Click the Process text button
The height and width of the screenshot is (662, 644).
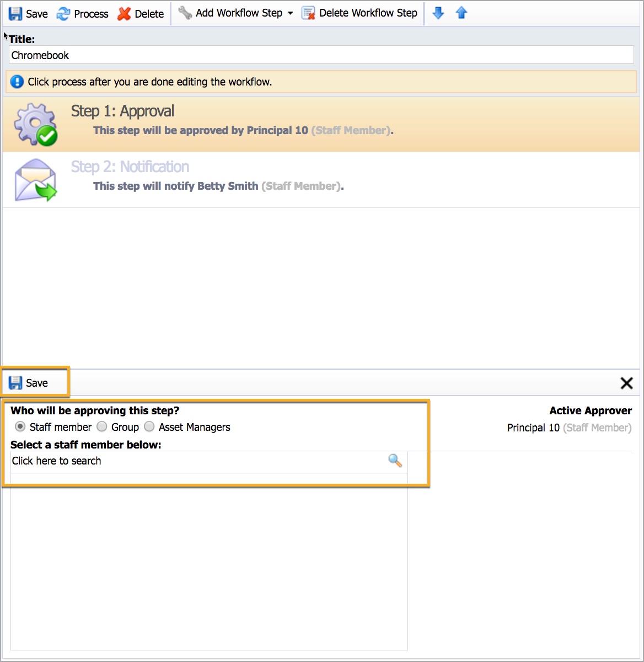pos(91,14)
